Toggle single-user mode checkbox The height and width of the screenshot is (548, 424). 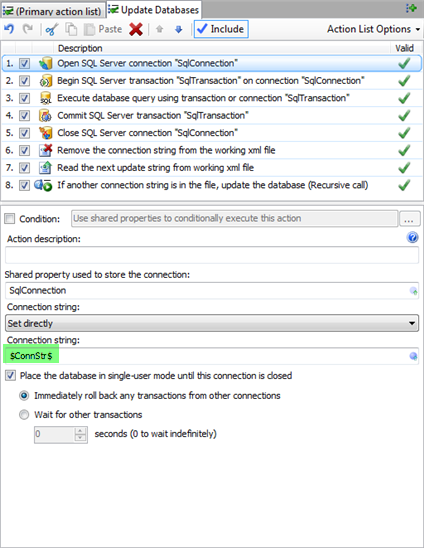coord(10,376)
